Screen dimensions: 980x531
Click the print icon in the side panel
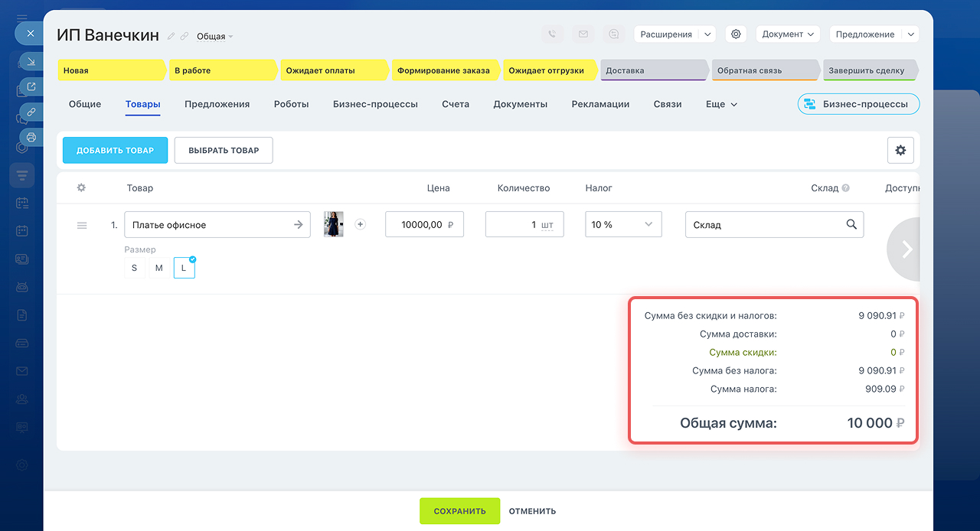[31, 138]
